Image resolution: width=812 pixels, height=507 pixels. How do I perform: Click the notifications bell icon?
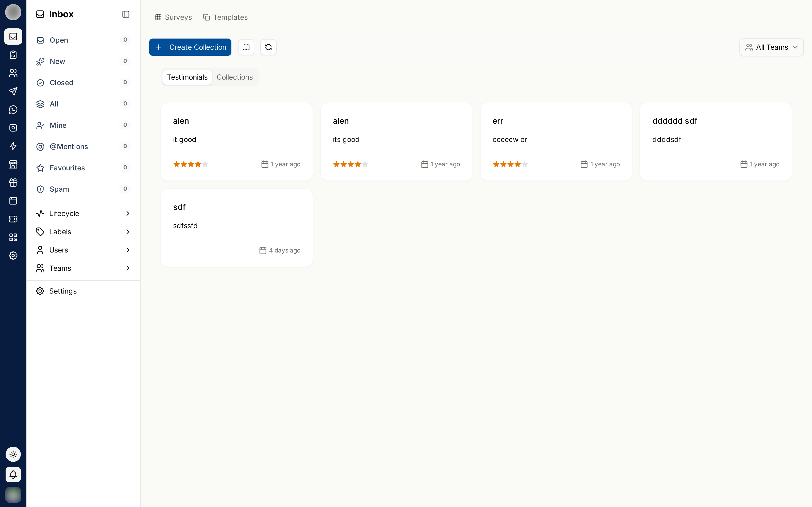(13, 475)
